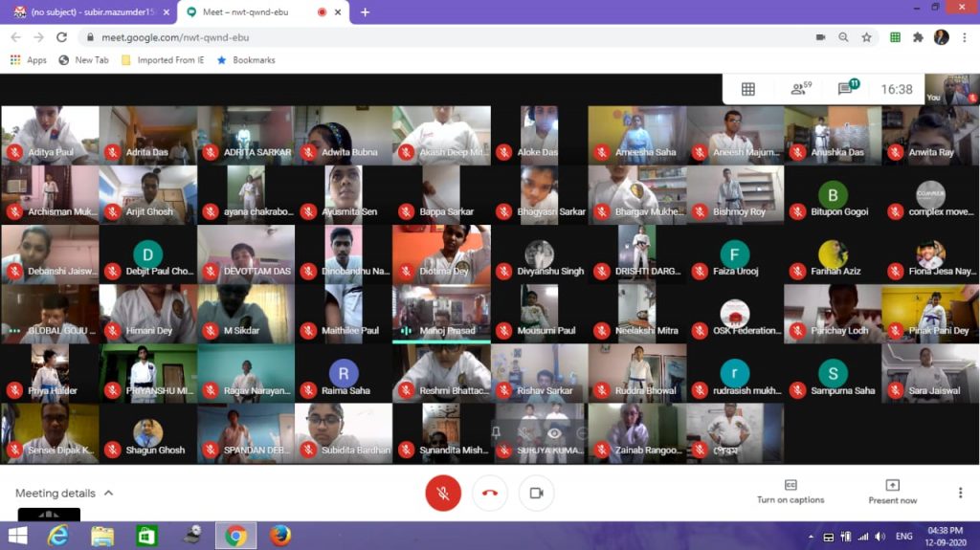The height and width of the screenshot is (550, 980).
Task: Change layout using the grid view icon
Action: point(748,89)
